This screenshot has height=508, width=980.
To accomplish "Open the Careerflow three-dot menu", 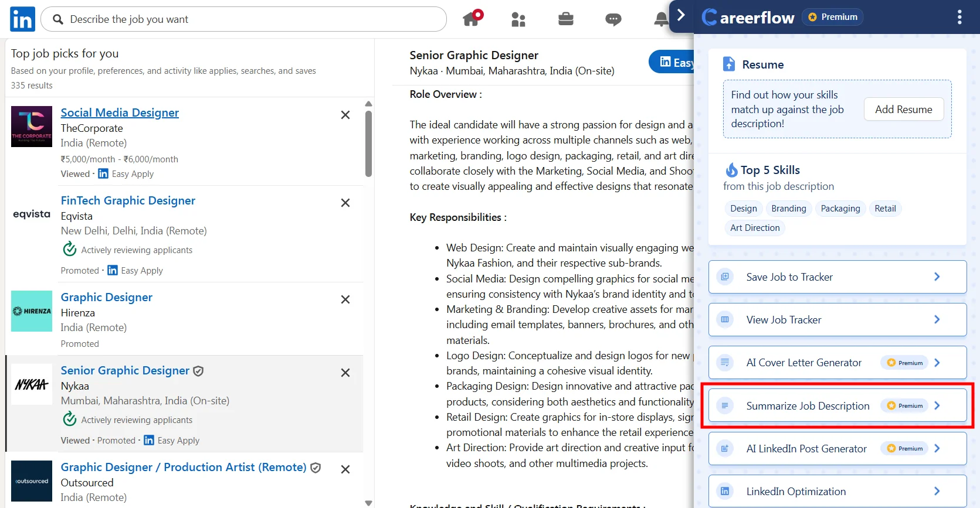I will (959, 17).
